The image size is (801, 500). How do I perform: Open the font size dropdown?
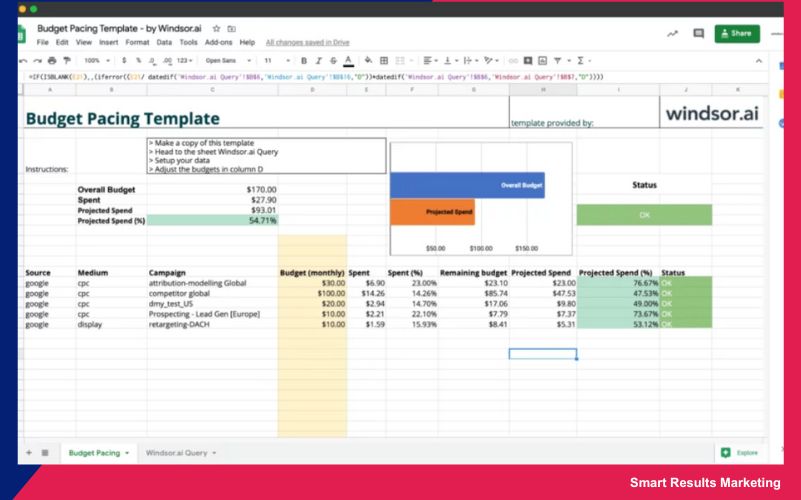click(x=277, y=61)
